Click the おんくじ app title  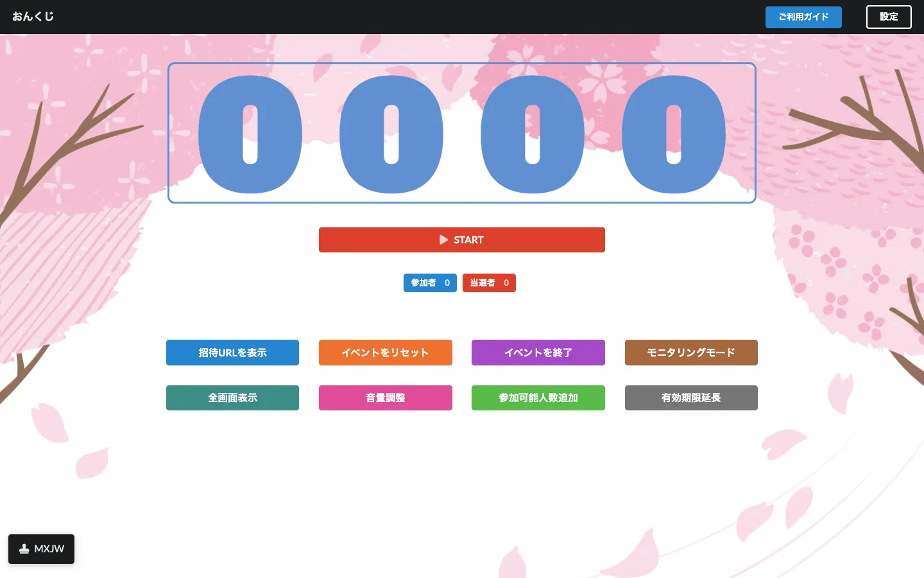(33, 17)
